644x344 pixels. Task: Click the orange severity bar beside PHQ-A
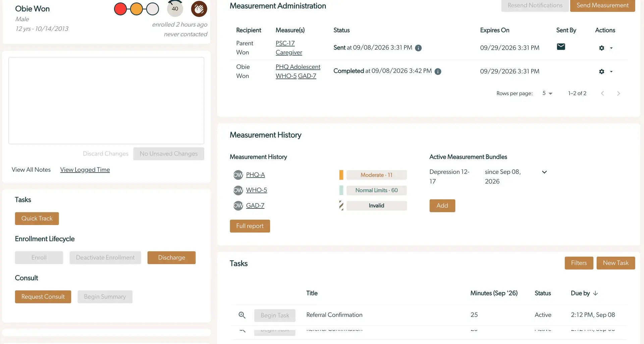(x=341, y=175)
